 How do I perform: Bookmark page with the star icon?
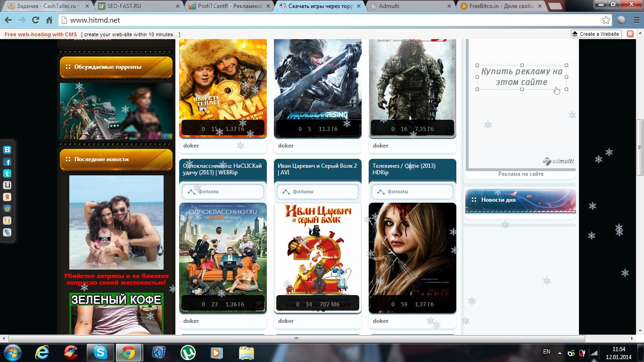[606, 20]
